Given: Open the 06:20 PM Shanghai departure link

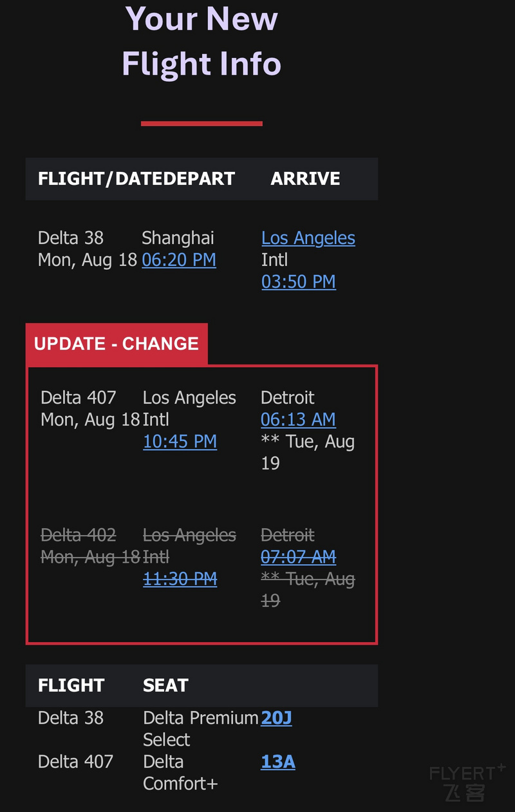Looking at the screenshot, I should pos(179,260).
